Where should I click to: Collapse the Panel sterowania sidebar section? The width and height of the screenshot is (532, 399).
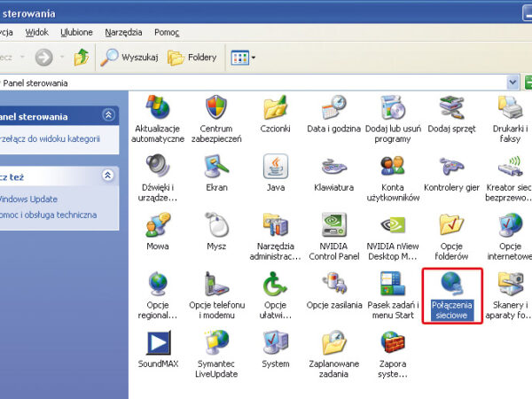click(x=108, y=115)
